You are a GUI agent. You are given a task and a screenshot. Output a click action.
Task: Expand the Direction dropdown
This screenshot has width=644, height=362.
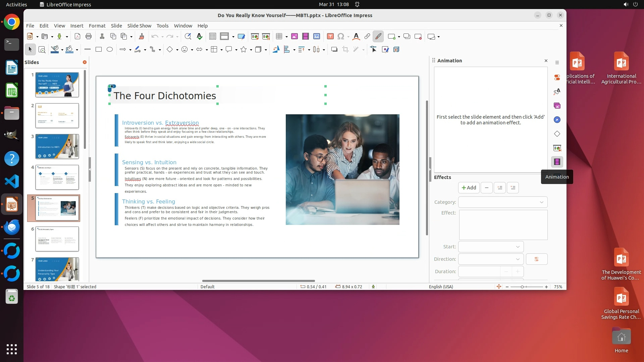point(491,259)
